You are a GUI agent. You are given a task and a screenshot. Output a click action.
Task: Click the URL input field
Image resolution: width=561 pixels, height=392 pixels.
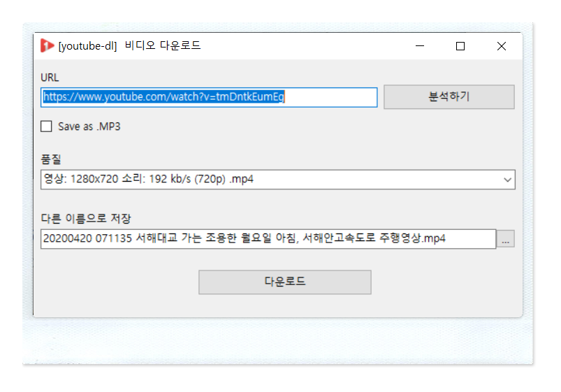[209, 97]
